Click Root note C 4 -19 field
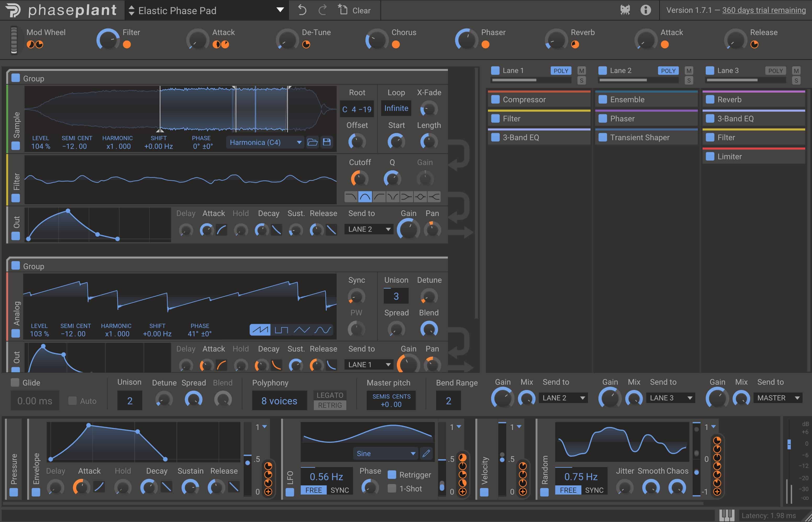Viewport: 812px width, 522px height. coord(357,109)
